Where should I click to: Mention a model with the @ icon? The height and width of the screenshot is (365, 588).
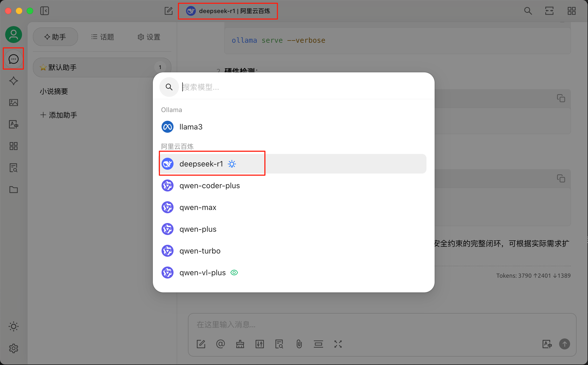click(x=221, y=344)
